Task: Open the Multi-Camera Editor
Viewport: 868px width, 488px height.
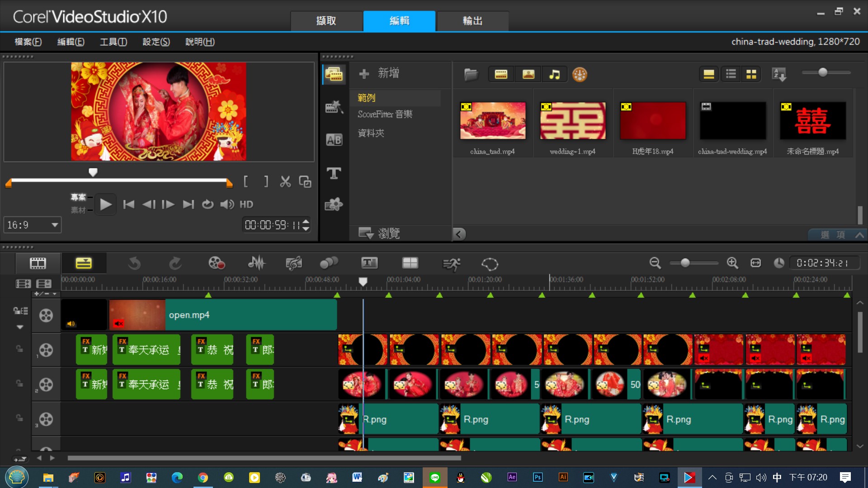Action: (x=410, y=263)
